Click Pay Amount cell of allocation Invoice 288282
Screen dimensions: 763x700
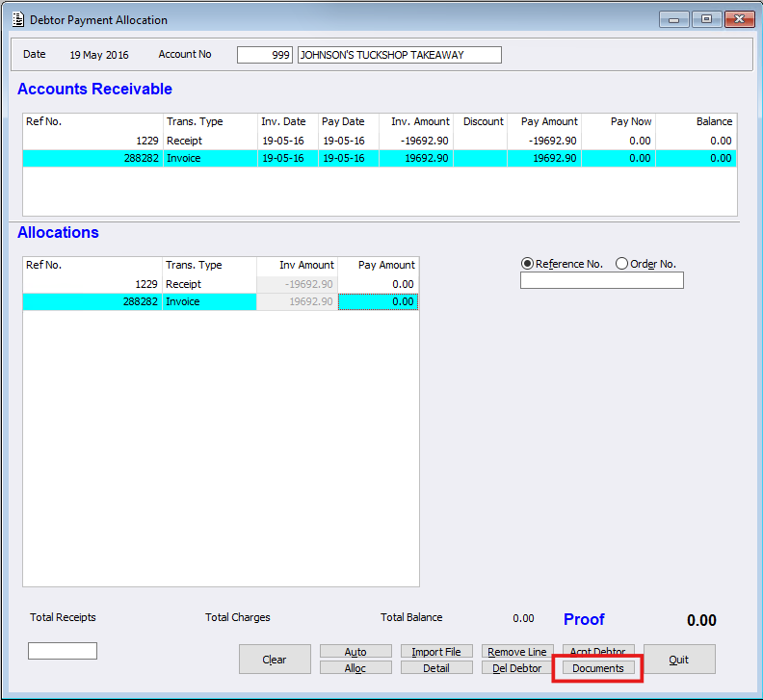coord(378,301)
